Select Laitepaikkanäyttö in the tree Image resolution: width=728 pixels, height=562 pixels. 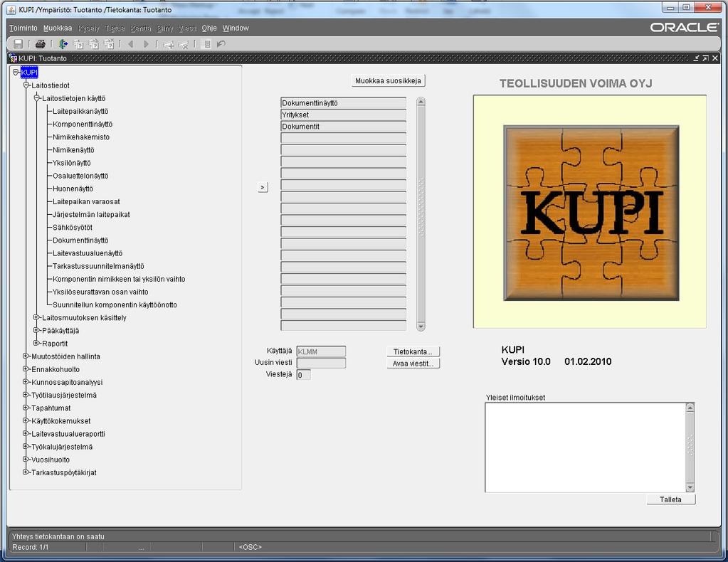pyautogui.click(x=80, y=112)
